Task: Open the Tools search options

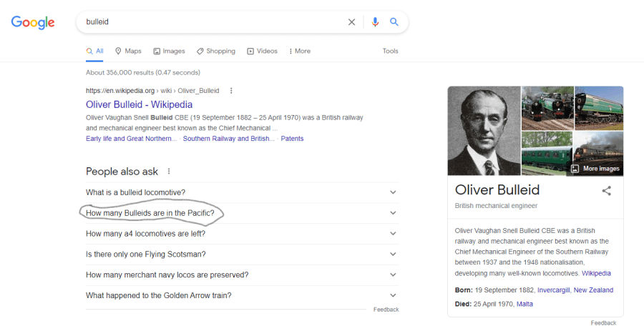Action: 390,51
